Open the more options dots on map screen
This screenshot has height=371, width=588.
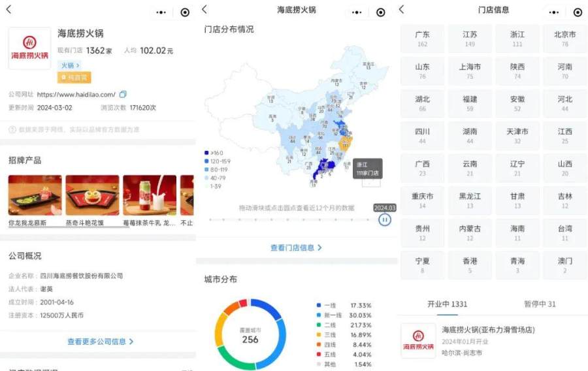pyautogui.click(x=356, y=12)
